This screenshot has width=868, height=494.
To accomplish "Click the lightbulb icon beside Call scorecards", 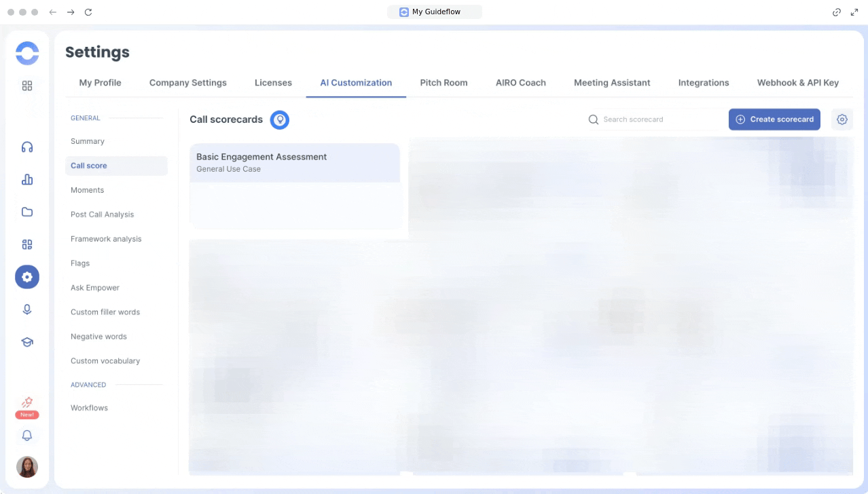I will coord(280,119).
